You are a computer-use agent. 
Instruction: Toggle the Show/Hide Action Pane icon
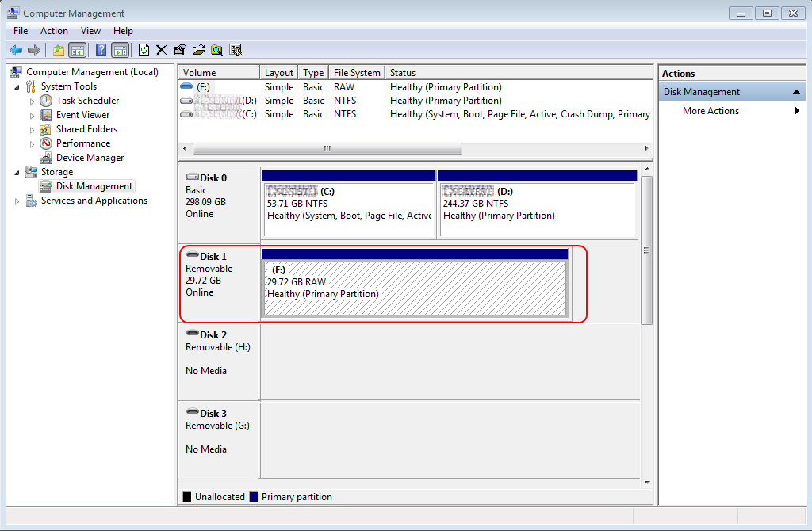point(120,50)
